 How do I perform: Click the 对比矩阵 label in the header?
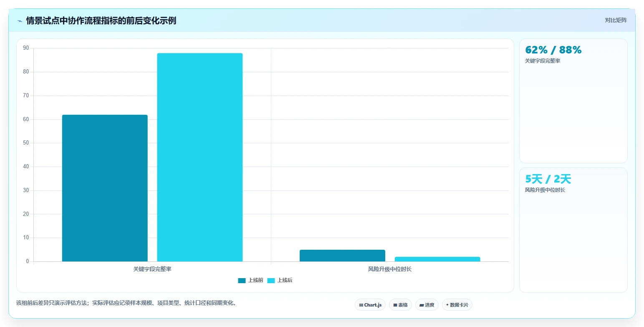pos(616,20)
